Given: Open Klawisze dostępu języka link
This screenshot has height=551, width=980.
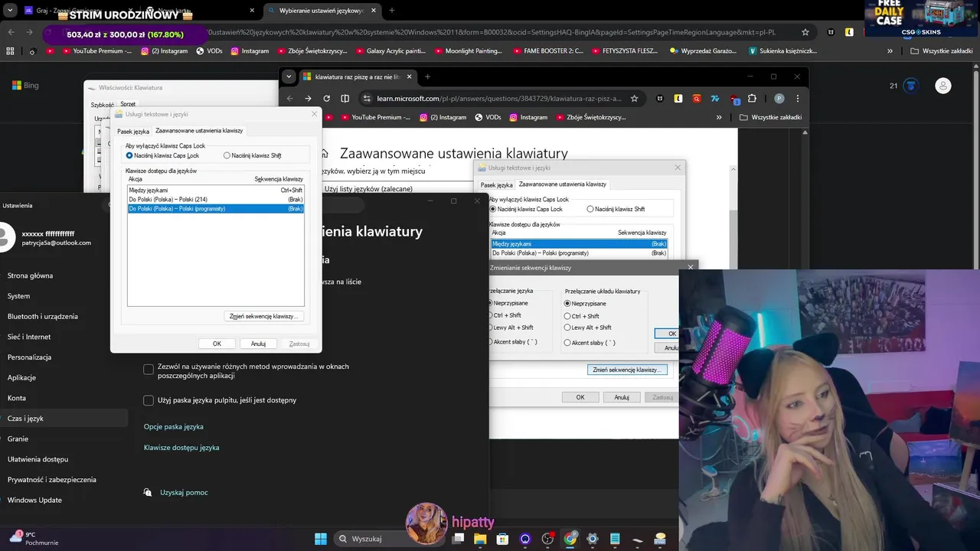Looking at the screenshot, I should 181,447.
